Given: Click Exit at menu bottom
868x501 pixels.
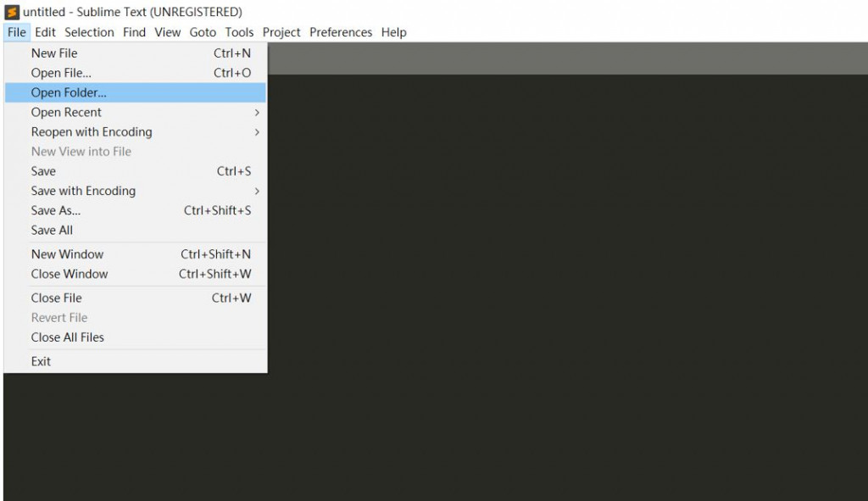Looking at the screenshot, I should pyautogui.click(x=135, y=361).
